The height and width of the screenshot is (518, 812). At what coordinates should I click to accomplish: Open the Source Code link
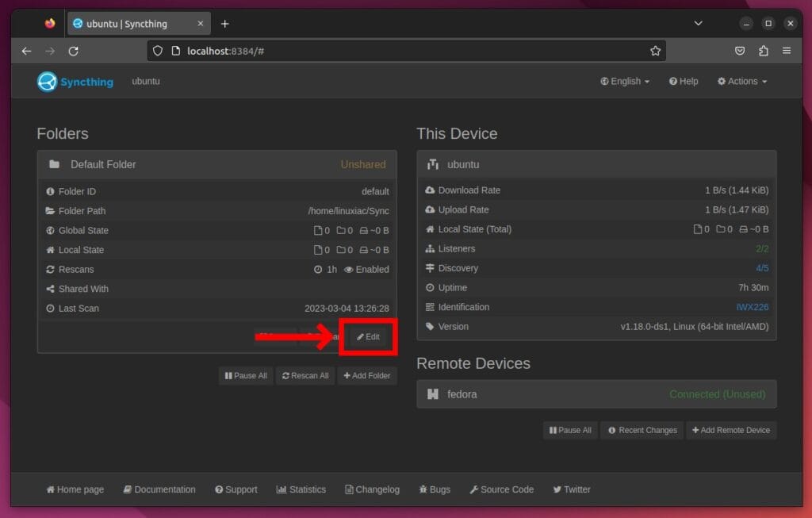[x=501, y=489]
